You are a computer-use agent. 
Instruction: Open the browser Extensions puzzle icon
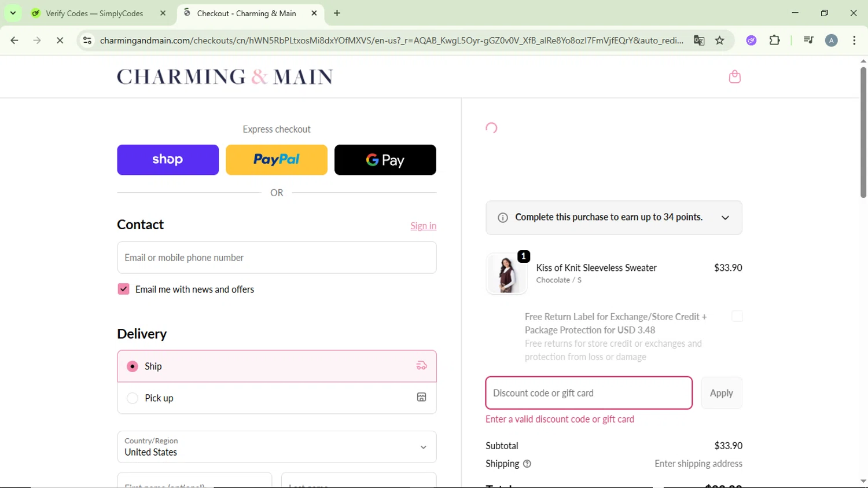pyautogui.click(x=775, y=41)
